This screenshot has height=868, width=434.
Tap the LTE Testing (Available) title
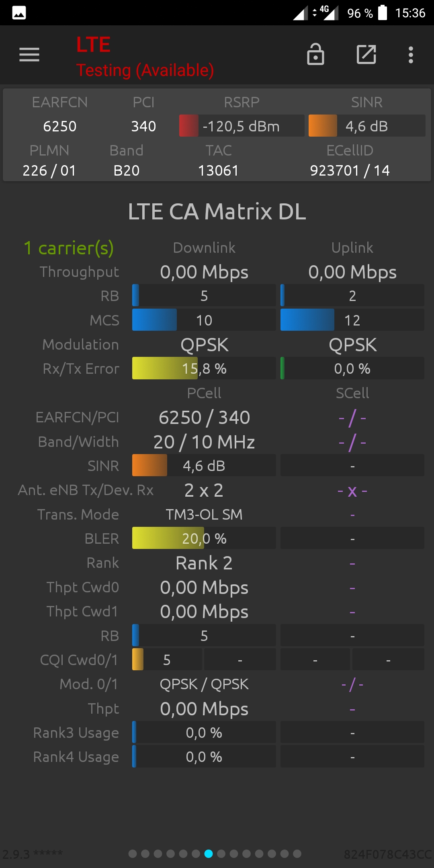(x=145, y=57)
